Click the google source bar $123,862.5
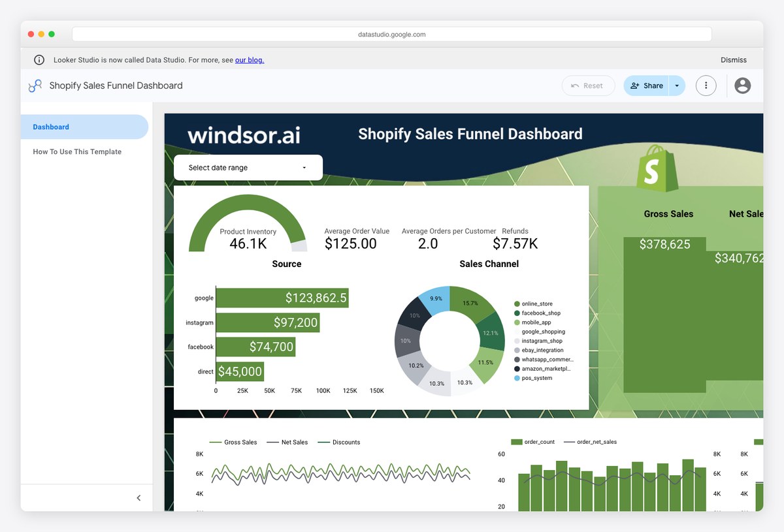This screenshot has height=532, width=784. (x=282, y=298)
